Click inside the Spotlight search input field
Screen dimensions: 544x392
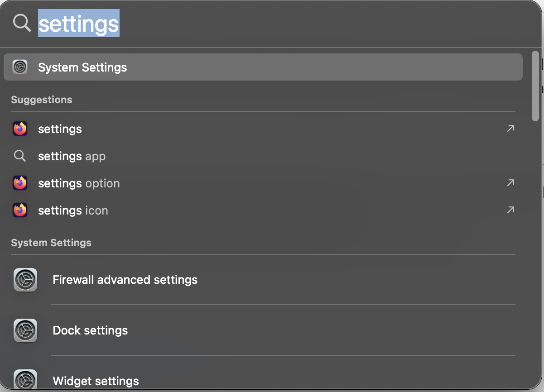tap(226, 24)
